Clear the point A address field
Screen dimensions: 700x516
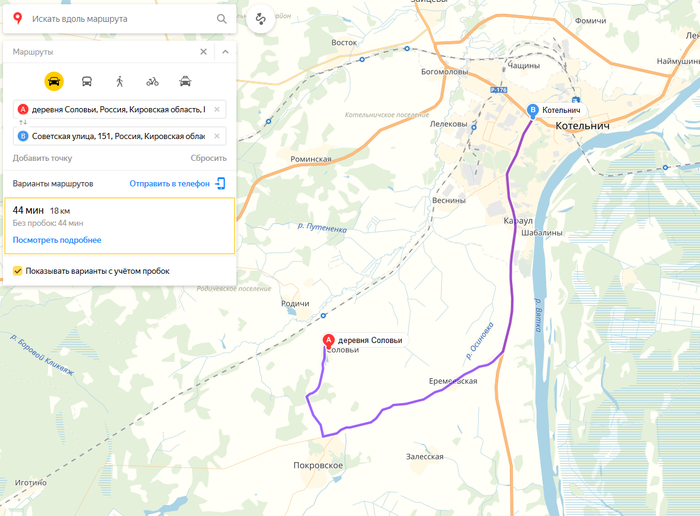217,109
